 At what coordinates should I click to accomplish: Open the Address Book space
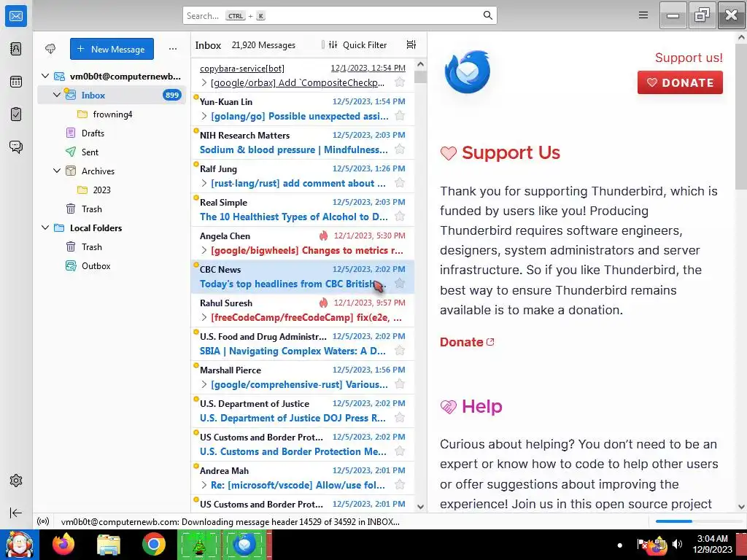pyautogui.click(x=16, y=49)
